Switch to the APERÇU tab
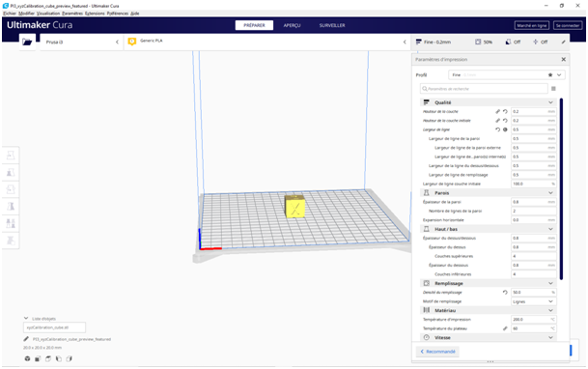Screen dimensions: 588x369 coord(292,25)
